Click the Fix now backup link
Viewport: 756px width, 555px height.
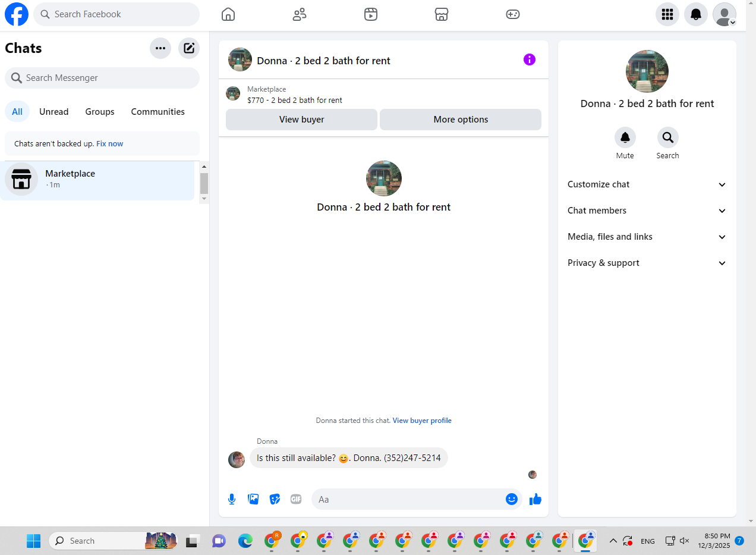tap(110, 143)
